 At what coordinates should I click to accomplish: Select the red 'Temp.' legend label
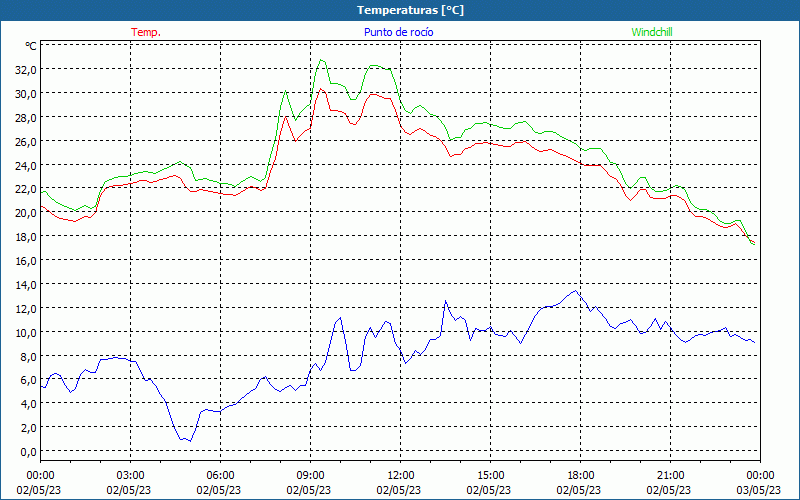click(146, 32)
